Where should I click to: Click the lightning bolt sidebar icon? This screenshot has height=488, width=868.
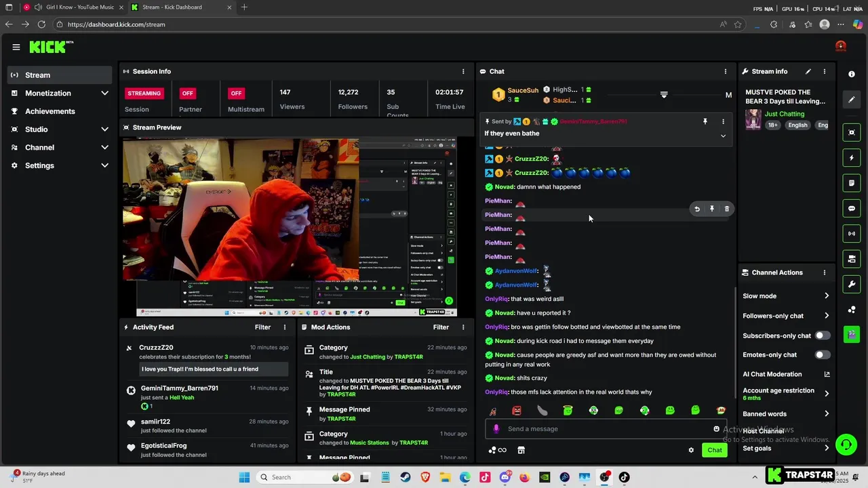point(852,158)
